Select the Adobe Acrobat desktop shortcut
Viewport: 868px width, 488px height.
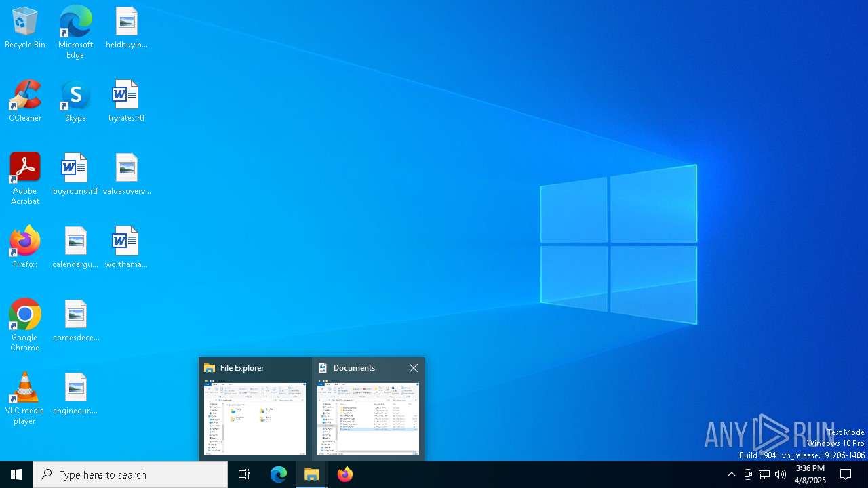point(25,179)
